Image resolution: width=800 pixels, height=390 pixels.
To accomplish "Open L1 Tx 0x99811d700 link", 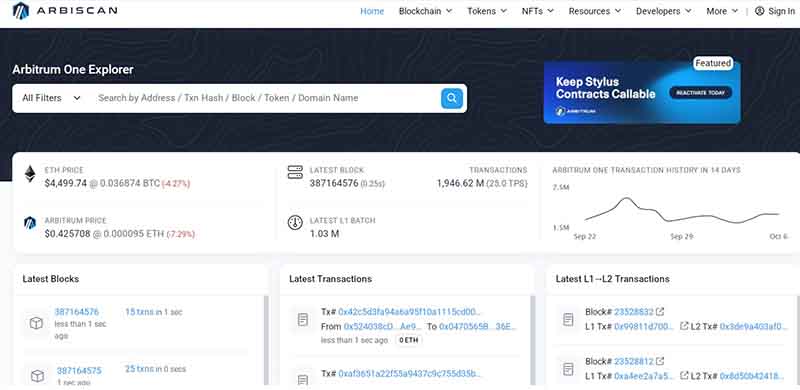I will coord(644,326).
